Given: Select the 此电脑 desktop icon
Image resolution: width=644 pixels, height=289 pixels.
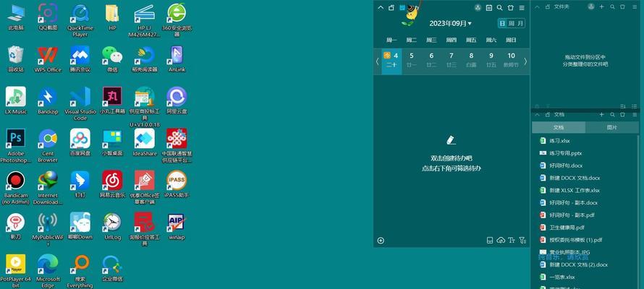Looking at the screenshot, I should 16,18.
